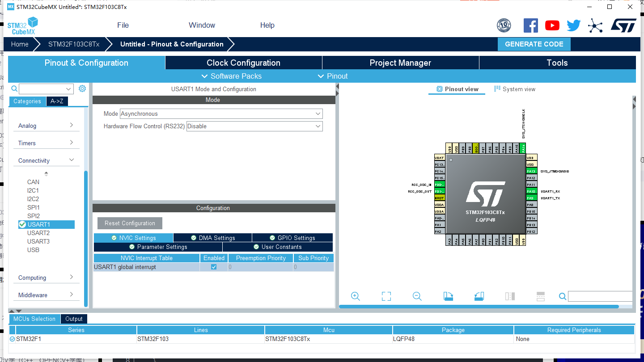Open the peripheral search combo box
644x362 pixels.
46,89
